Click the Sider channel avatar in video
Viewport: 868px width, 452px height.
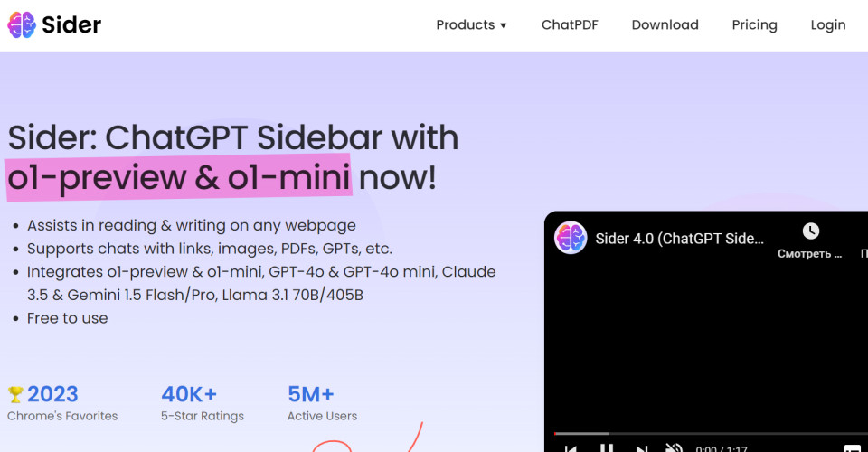pos(571,238)
